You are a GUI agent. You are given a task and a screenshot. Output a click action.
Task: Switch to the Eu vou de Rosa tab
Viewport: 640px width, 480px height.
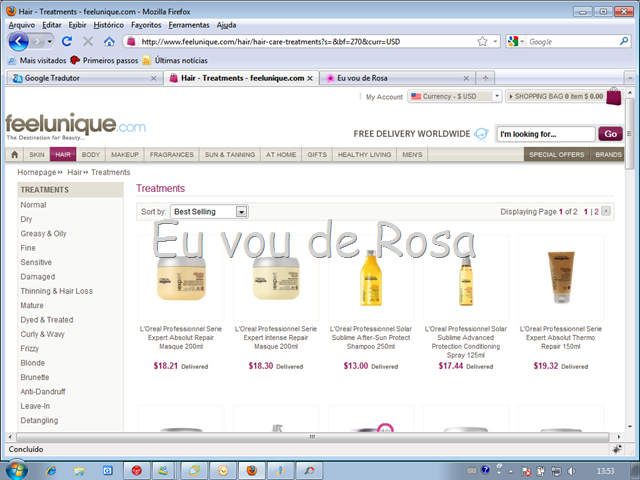398,78
